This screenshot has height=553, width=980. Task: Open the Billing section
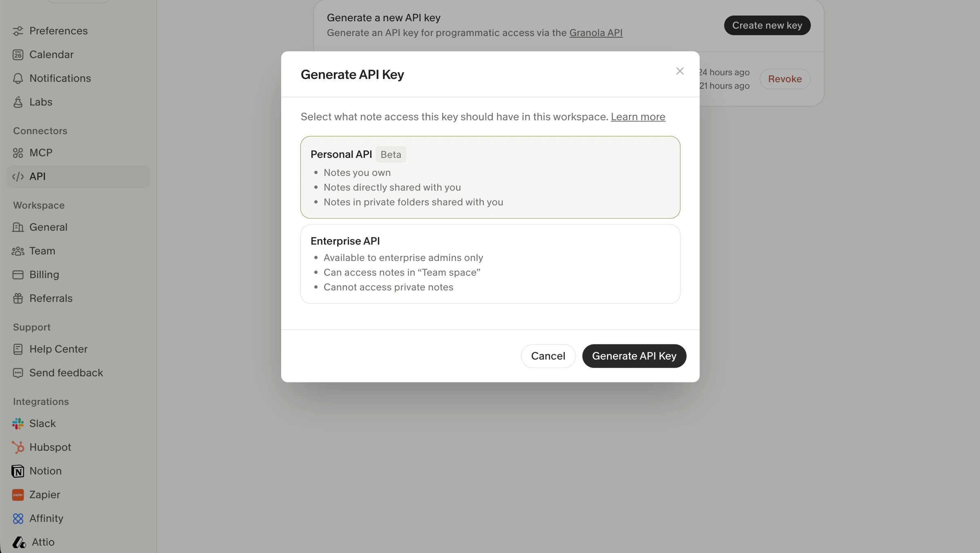coord(44,274)
